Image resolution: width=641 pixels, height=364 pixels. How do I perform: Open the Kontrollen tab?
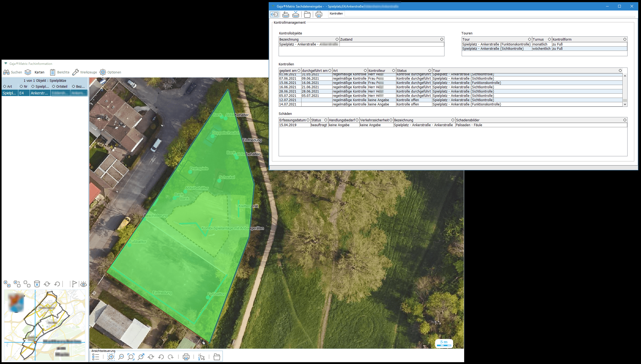[336, 13]
